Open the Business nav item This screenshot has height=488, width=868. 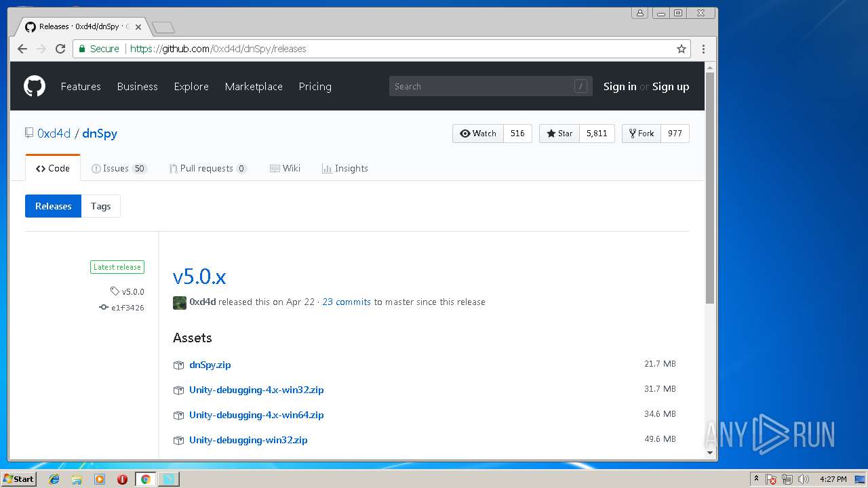pos(137,86)
